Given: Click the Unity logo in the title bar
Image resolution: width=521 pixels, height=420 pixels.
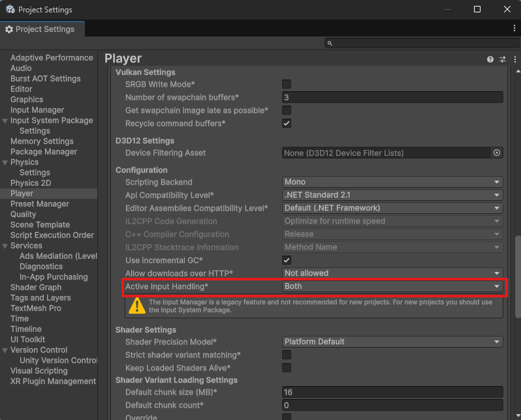Looking at the screenshot, I should [10, 9].
